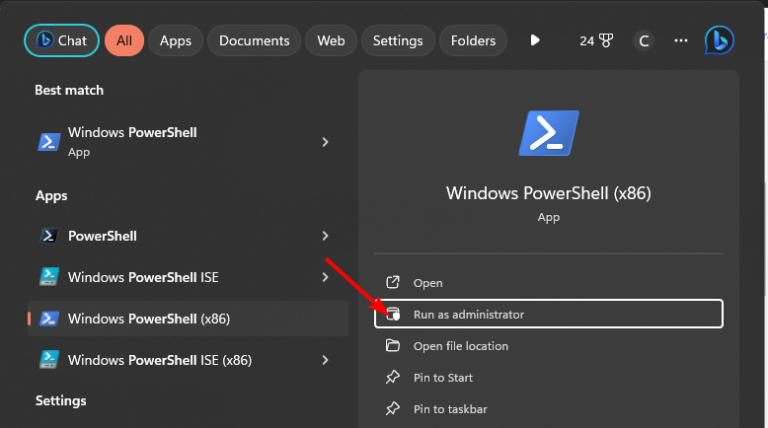Expand the PowerShell app result chevron
The image size is (768, 428).
tap(325, 236)
